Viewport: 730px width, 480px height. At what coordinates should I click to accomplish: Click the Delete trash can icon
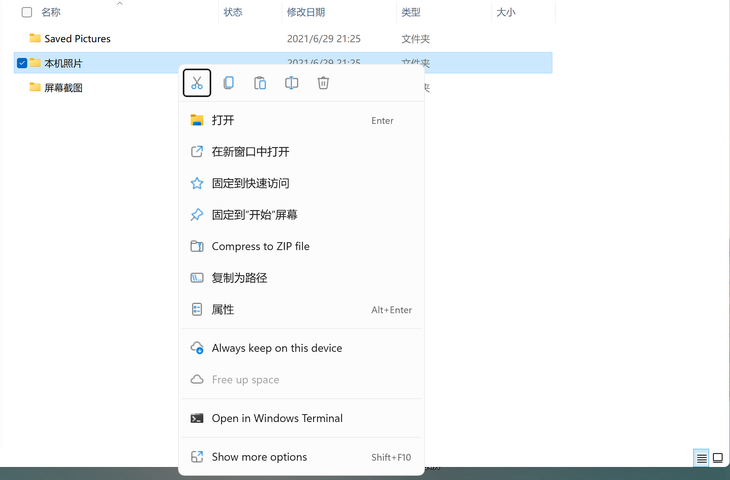pyautogui.click(x=323, y=83)
